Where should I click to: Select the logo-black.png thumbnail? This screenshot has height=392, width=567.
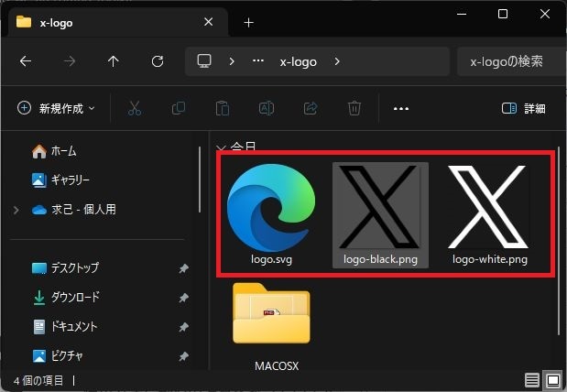pos(380,207)
